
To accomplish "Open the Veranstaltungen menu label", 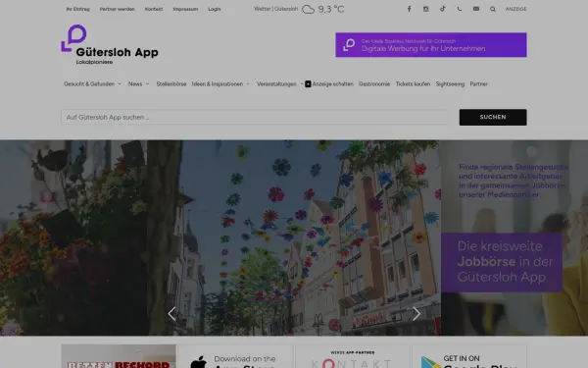I will [276, 83].
